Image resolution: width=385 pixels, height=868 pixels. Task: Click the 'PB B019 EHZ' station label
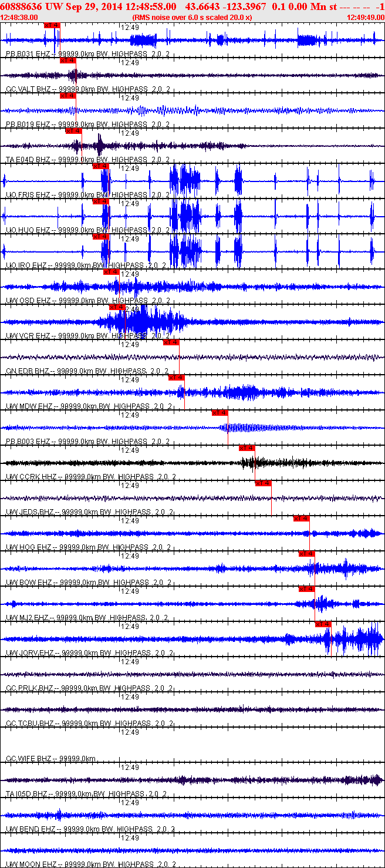(x=28, y=125)
